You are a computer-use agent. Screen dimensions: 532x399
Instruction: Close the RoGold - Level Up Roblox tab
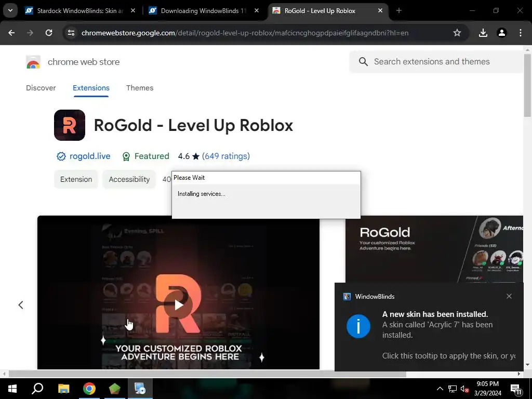pyautogui.click(x=380, y=11)
